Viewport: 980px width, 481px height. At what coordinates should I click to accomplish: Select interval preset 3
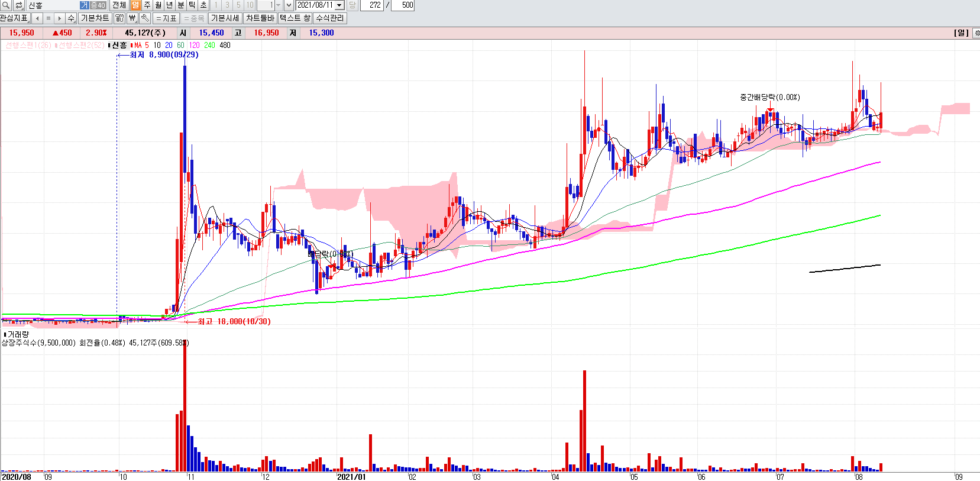coord(227,5)
